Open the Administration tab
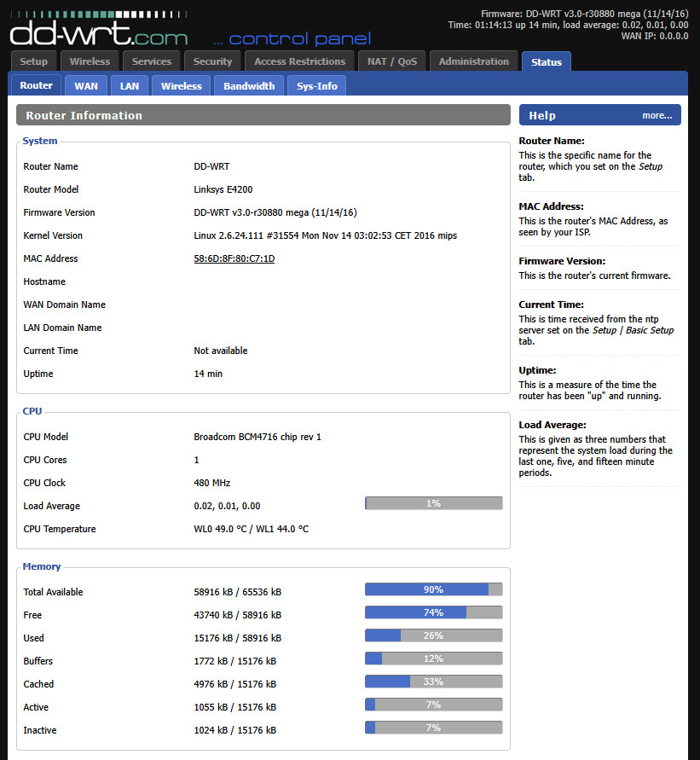This screenshot has width=700, height=760. click(x=474, y=61)
